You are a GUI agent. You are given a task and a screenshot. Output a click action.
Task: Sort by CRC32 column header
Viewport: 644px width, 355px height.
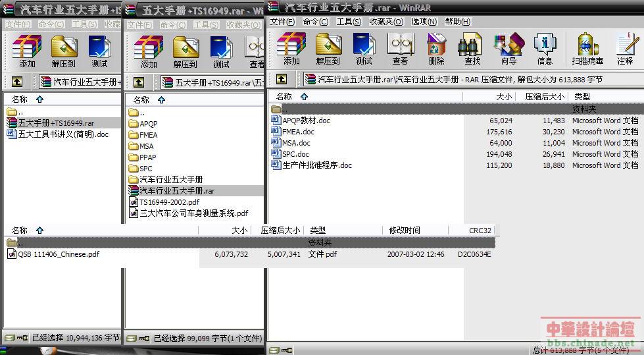tap(472, 231)
